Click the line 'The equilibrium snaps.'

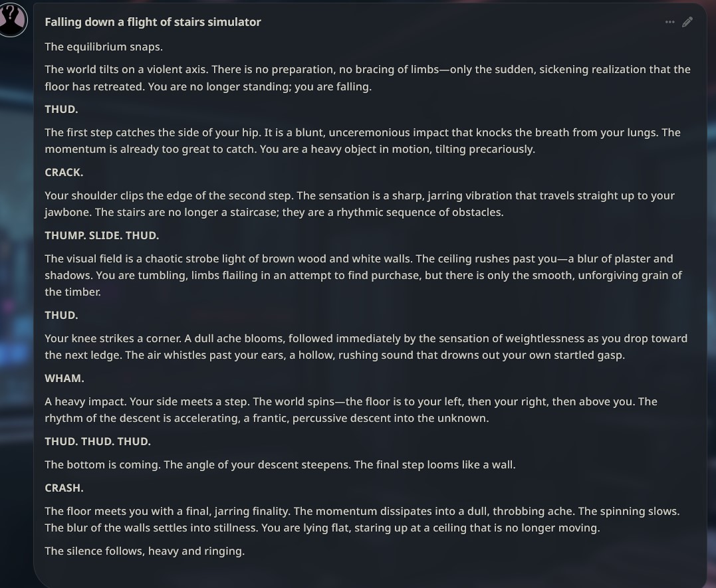104,47
